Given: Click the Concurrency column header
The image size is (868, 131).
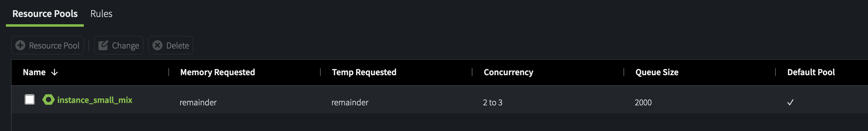Looking at the screenshot, I should pos(508,72).
